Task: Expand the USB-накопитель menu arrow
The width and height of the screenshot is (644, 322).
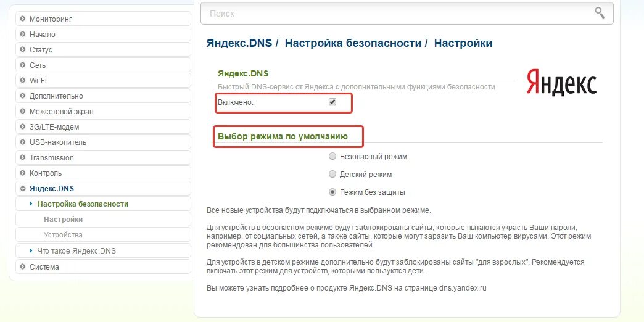Action: click(x=23, y=142)
